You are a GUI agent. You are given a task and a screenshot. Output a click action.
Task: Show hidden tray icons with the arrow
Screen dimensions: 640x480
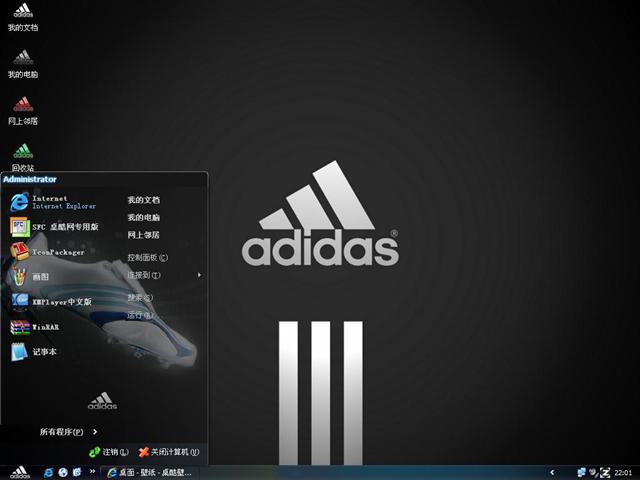552,473
